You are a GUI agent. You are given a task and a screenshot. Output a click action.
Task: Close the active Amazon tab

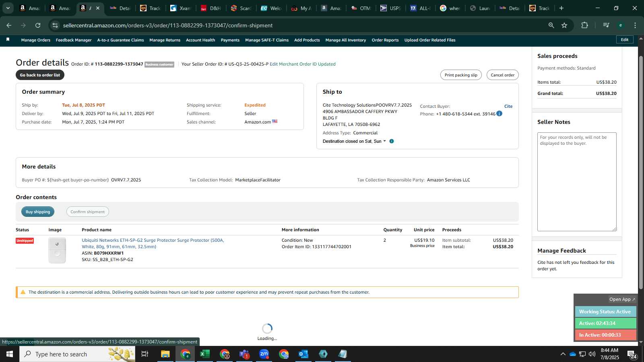point(97,8)
